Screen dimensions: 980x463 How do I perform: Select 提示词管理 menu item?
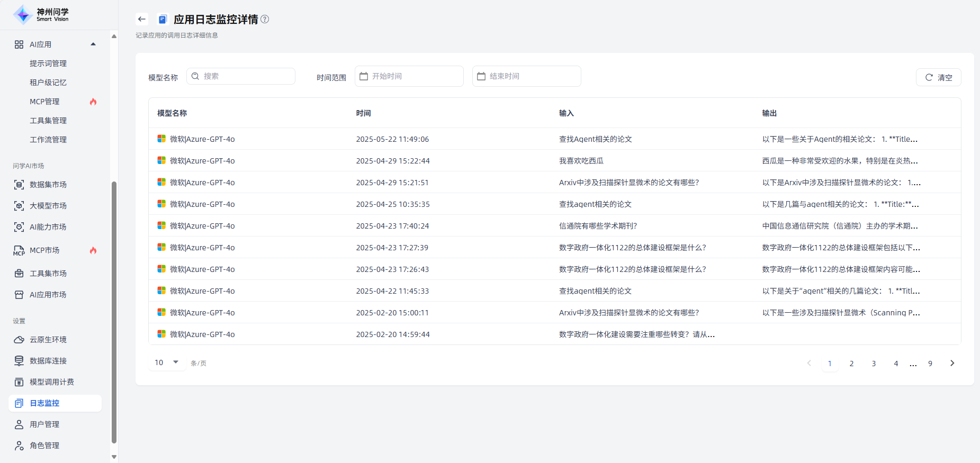click(48, 63)
